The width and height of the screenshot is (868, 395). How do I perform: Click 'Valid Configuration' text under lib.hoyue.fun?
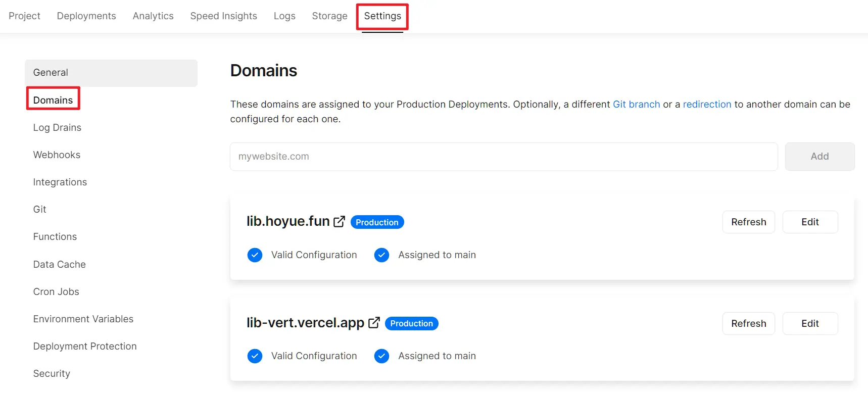pos(314,255)
